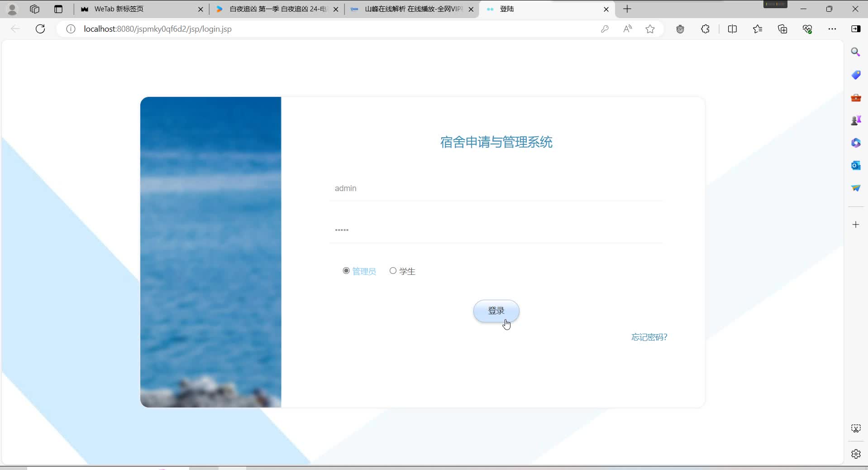Open sidebar Tools briefcase icon
The width and height of the screenshot is (868, 470).
[x=856, y=97]
